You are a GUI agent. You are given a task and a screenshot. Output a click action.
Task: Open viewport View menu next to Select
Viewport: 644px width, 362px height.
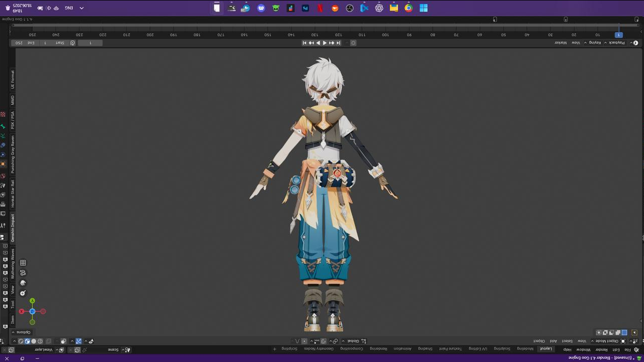click(582, 341)
